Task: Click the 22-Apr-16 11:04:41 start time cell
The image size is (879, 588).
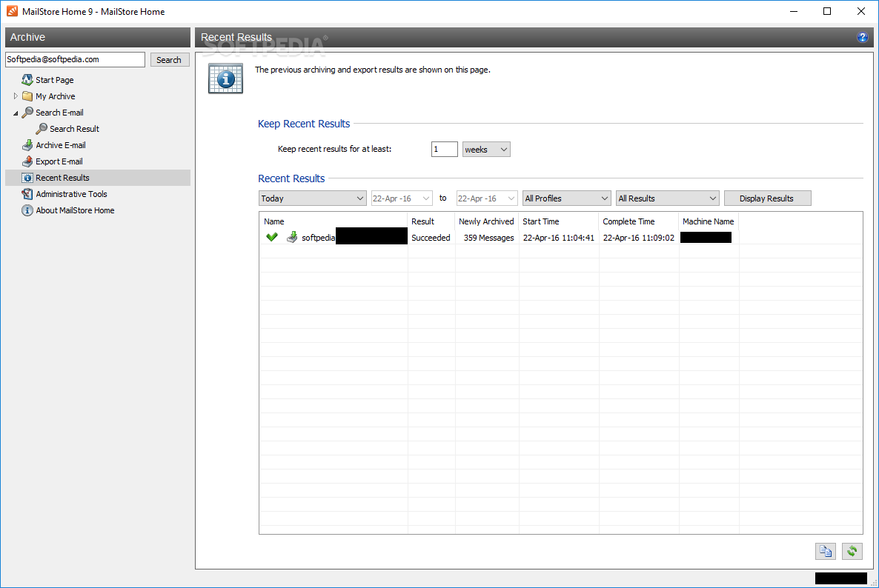Action: pyautogui.click(x=558, y=238)
